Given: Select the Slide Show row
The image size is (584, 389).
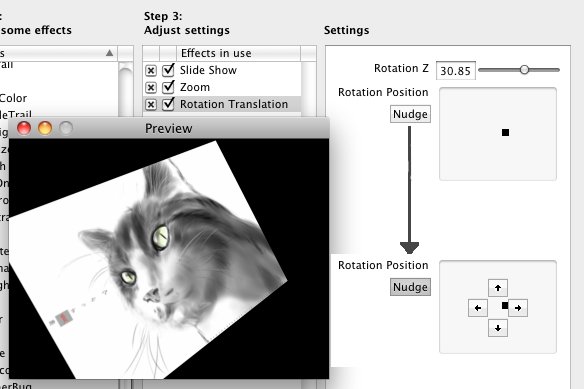Looking at the screenshot, I should (x=222, y=70).
